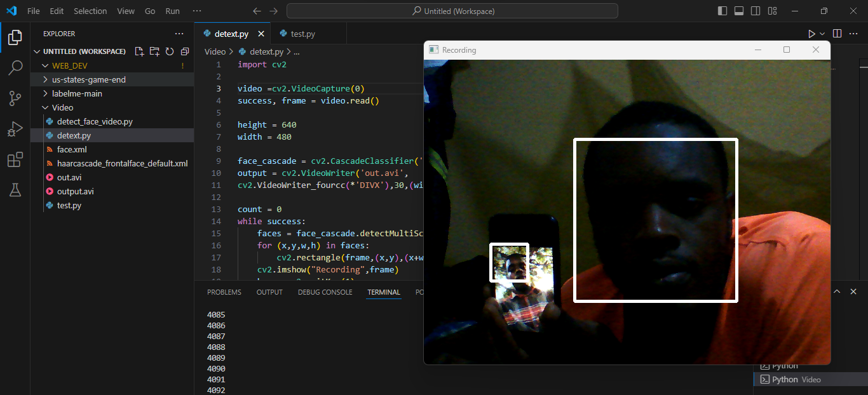The image size is (868, 395).
Task: Open the Extensions view
Action: pyautogui.click(x=15, y=159)
